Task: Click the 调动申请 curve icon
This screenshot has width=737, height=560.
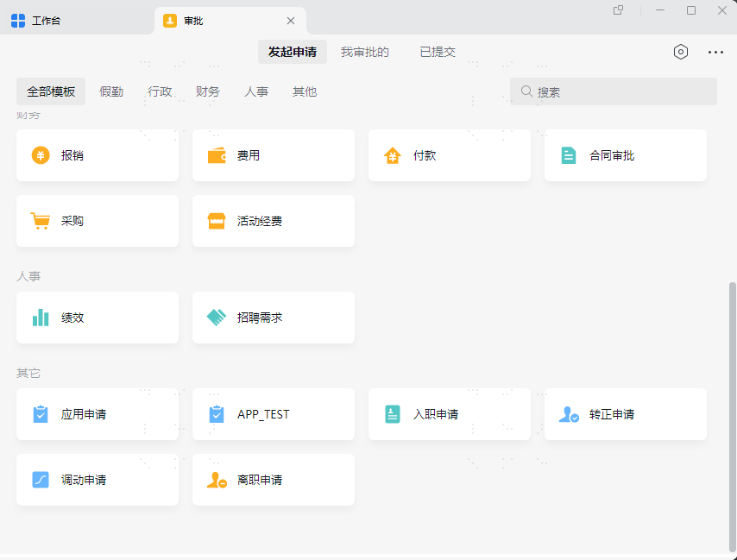Action: tap(41, 480)
